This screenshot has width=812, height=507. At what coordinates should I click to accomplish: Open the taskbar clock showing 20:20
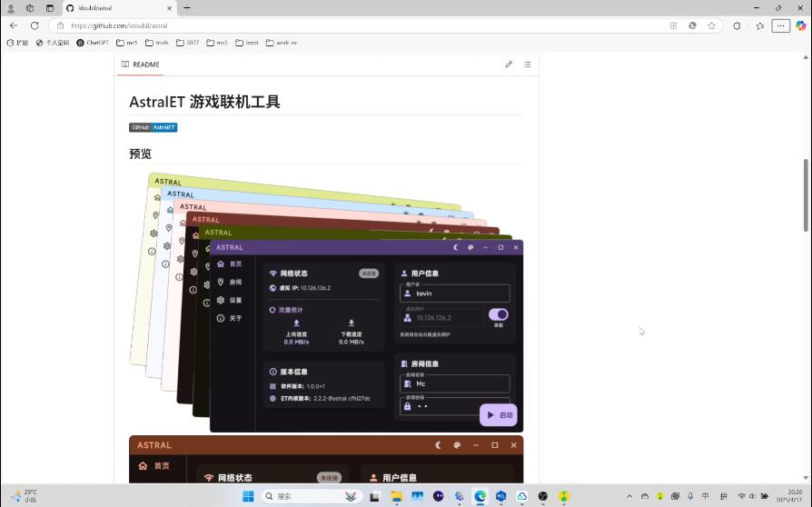pyautogui.click(x=788, y=495)
